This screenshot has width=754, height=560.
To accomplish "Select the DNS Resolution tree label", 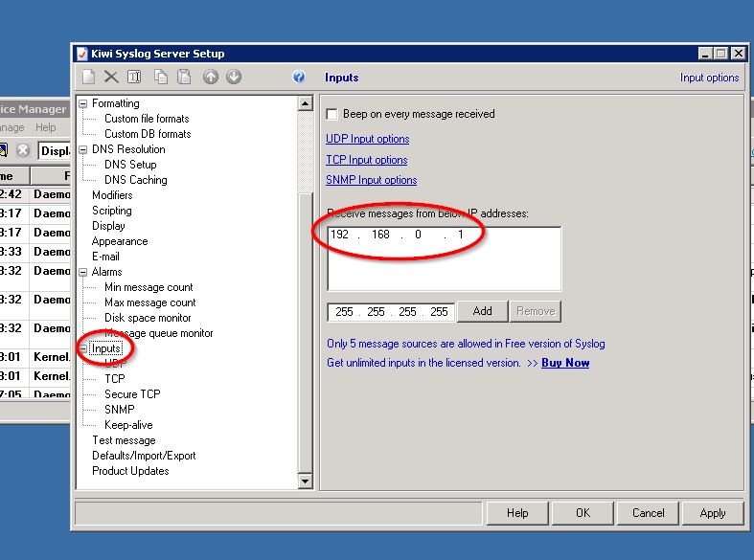I will pos(128,149).
